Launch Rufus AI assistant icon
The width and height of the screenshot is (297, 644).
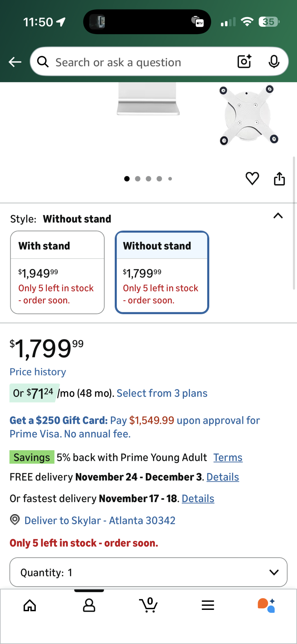click(x=266, y=605)
